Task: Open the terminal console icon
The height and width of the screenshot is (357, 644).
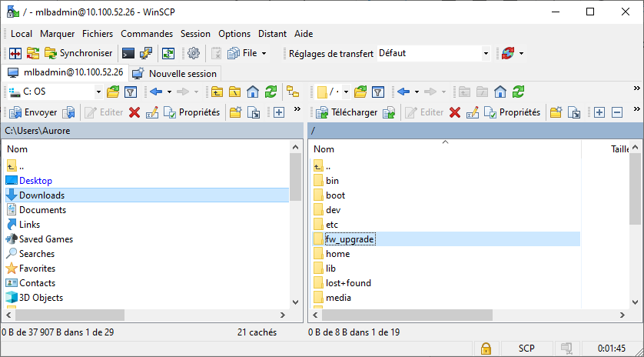Action: [x=128, y=53]
